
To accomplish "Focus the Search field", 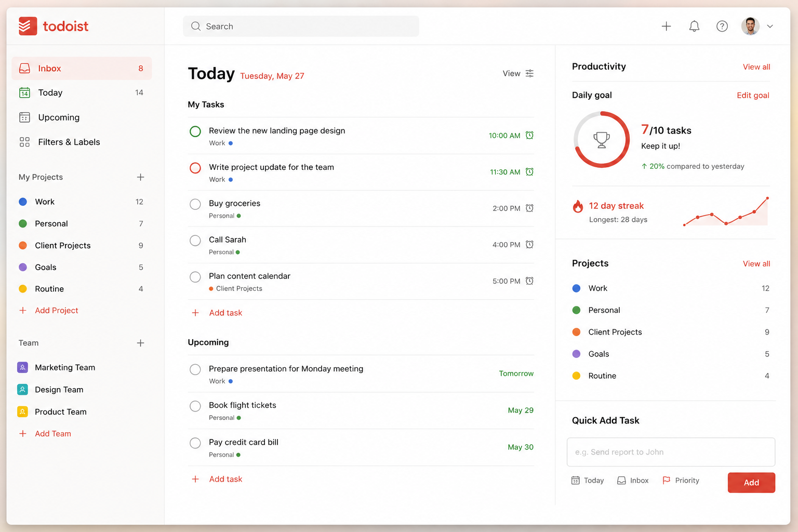I will [x=301, y=26].
